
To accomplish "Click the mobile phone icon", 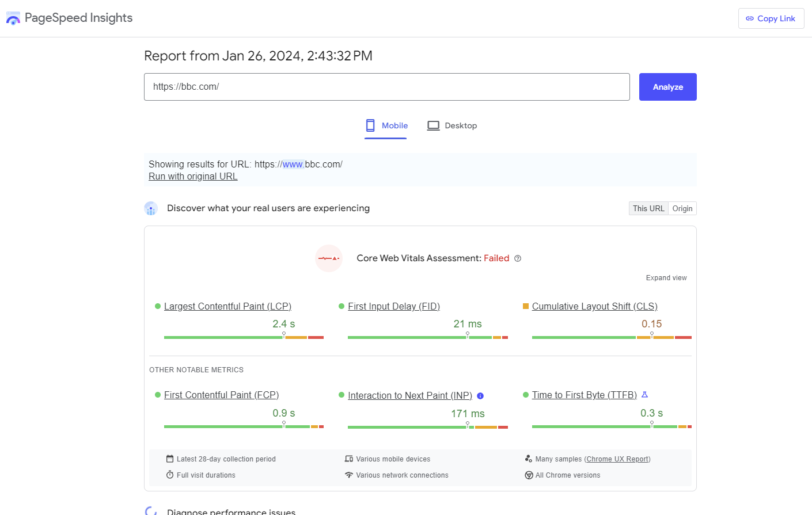I will click(370, 125).
